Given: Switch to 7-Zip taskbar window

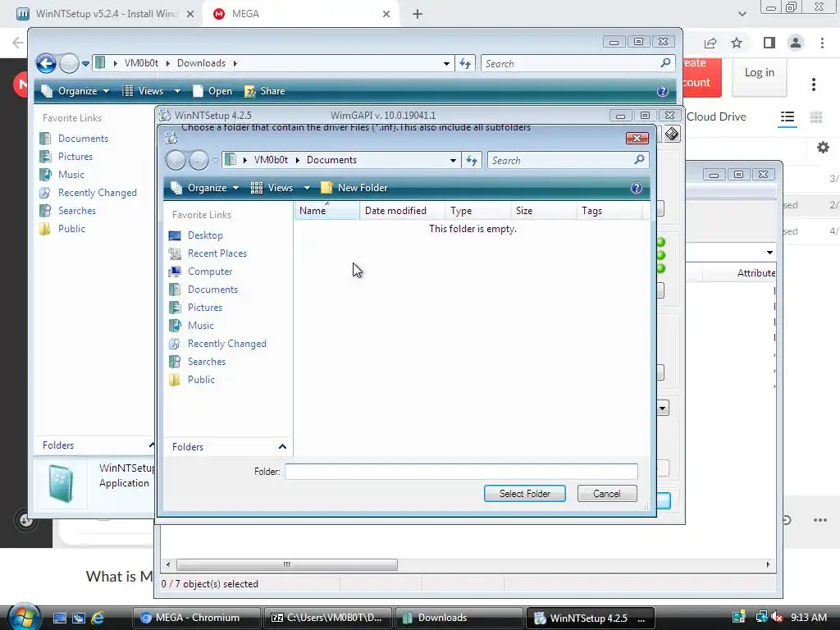Looking at the screenshot, I should coord(328,618).
